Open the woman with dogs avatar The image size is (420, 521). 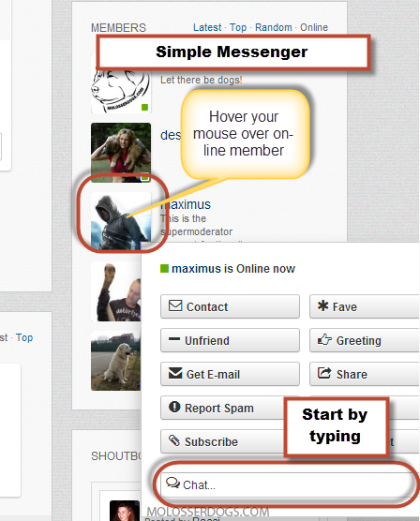(x=121, y=153)
